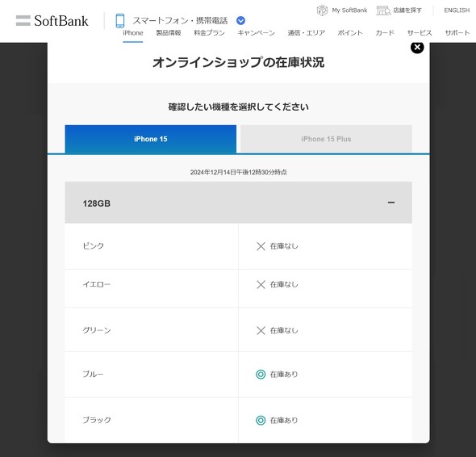Open 料金プラン menu item
476x457 pixels.
click(x=209, y=33)
